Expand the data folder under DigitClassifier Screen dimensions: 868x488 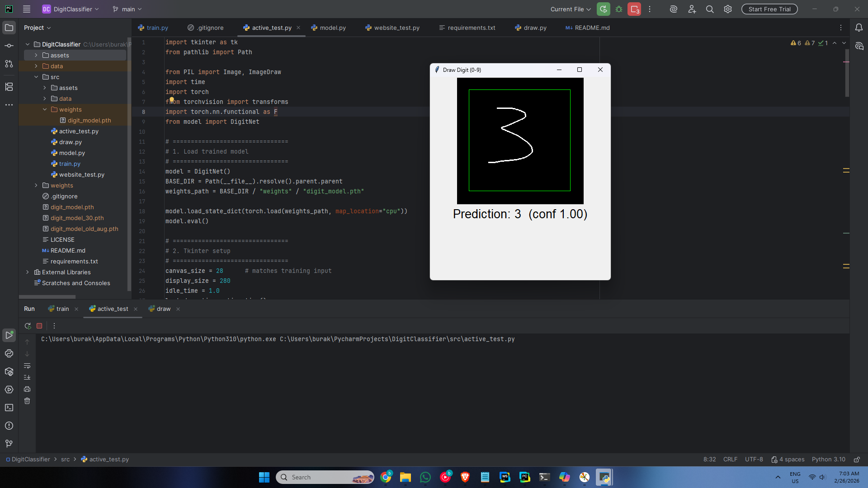click(x=36, y=66)
